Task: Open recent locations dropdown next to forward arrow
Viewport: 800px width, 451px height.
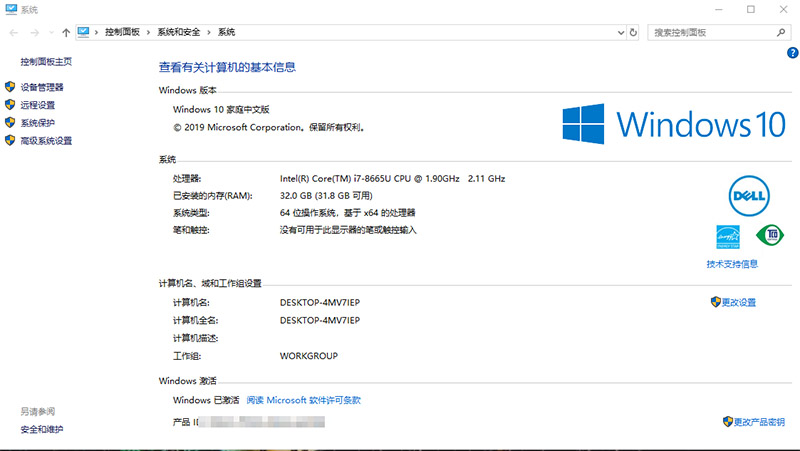Action: point(51,33)
